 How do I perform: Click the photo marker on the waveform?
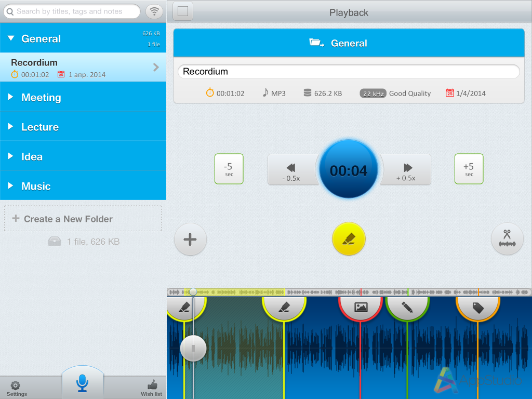362,307
